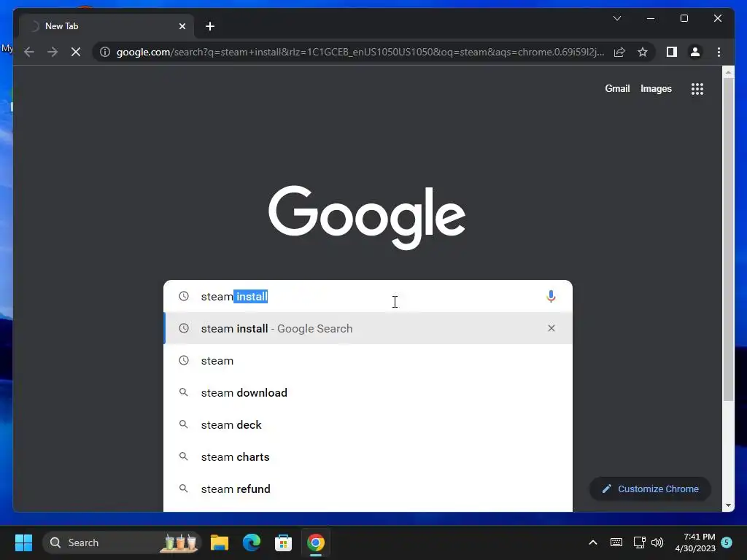Viewport: 747px width, 560px height.
Task: Go forward with the browser forward arrow
Action: (53, 52)
